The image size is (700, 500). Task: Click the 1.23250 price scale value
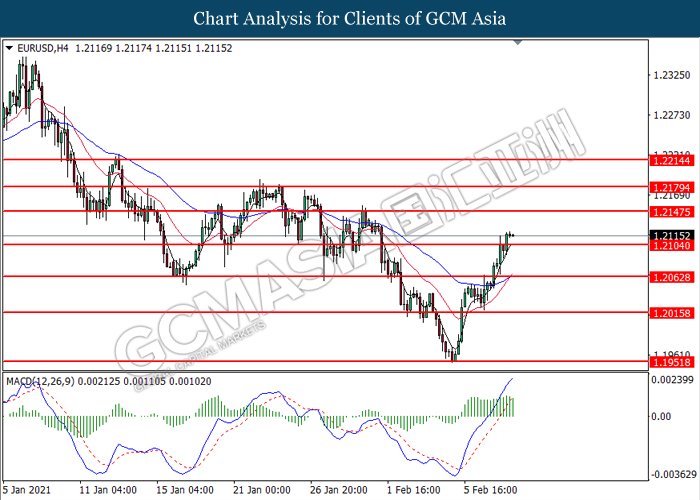click(x=671, y=75)
